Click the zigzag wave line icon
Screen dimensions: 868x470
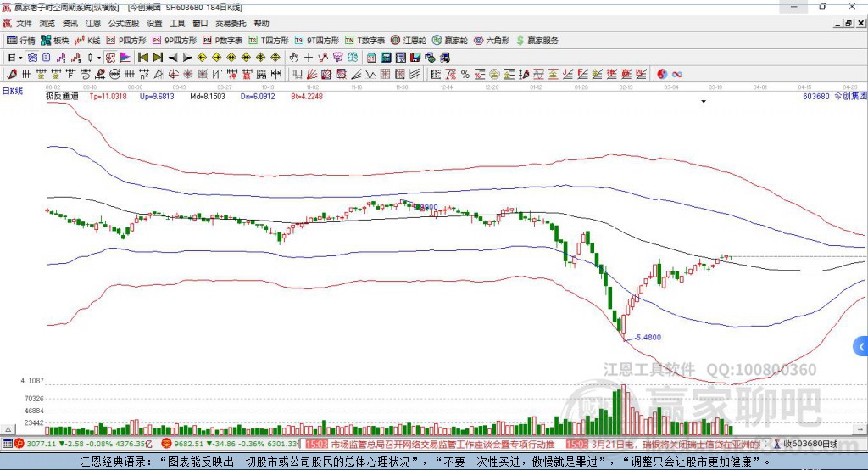click(370, 75)
